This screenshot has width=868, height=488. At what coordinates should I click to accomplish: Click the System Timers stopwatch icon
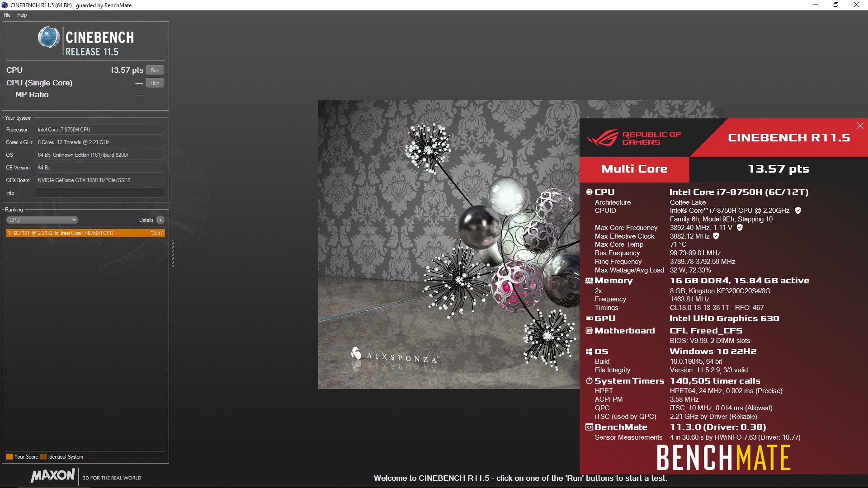pyautogui.click(x=589, y=381)
